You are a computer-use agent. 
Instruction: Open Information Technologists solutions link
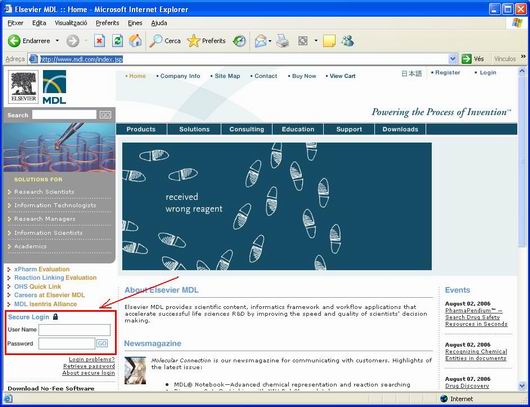click(55, 205)
